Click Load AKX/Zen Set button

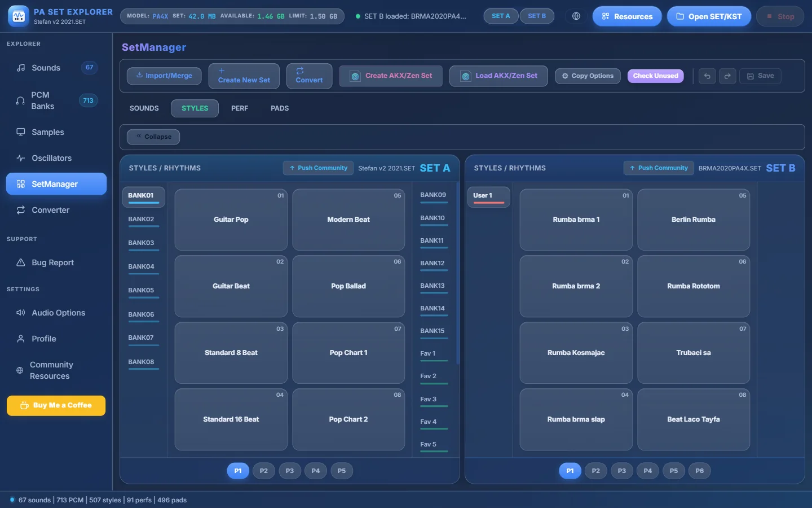[498, 76]
